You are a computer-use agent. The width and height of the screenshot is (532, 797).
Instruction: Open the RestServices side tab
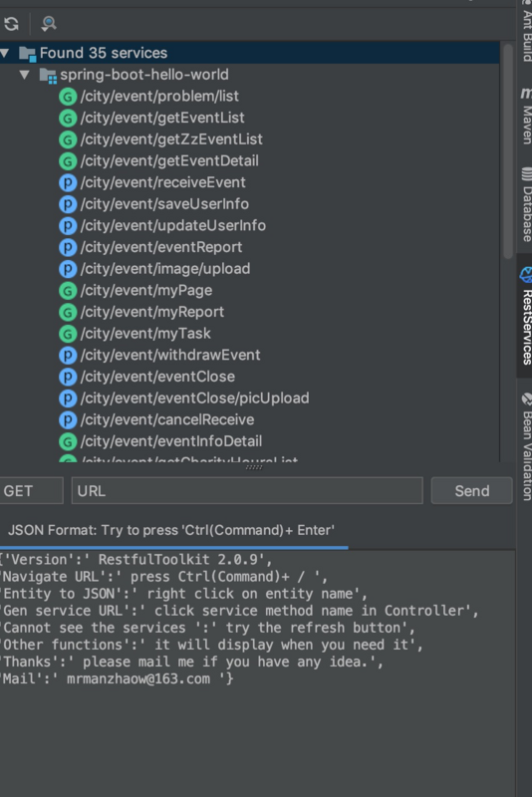pos(526,316)
